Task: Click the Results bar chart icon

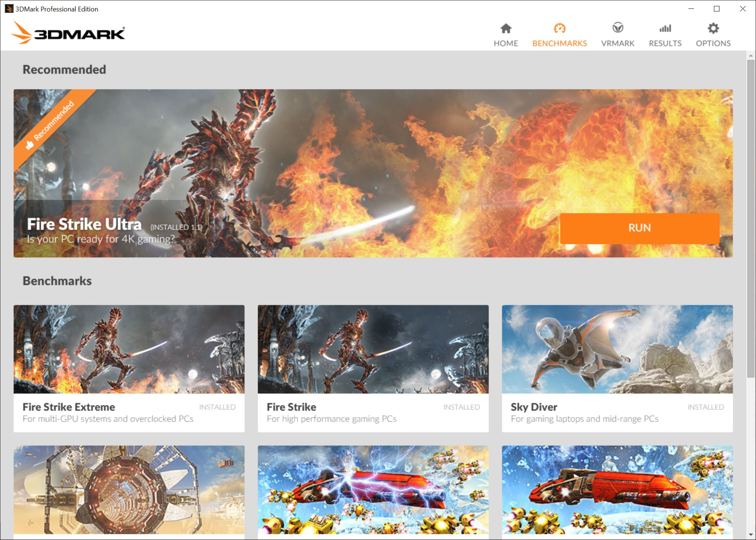Action: [665, 28]
